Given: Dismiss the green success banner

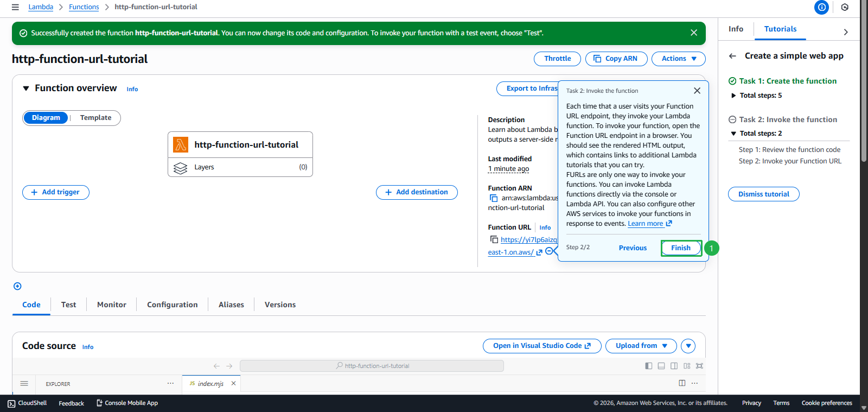Looking at the screenshot, I should pyautogui.click(x=693, y=33).
